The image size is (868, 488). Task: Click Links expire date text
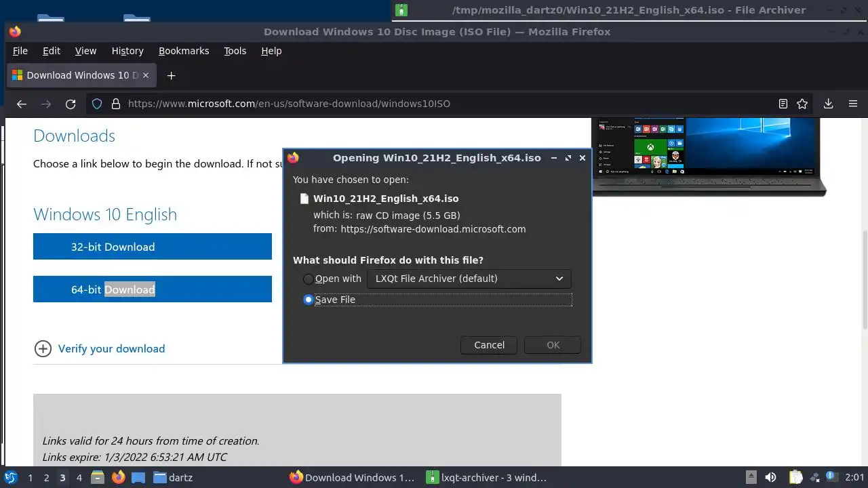(x=135, y=457)
